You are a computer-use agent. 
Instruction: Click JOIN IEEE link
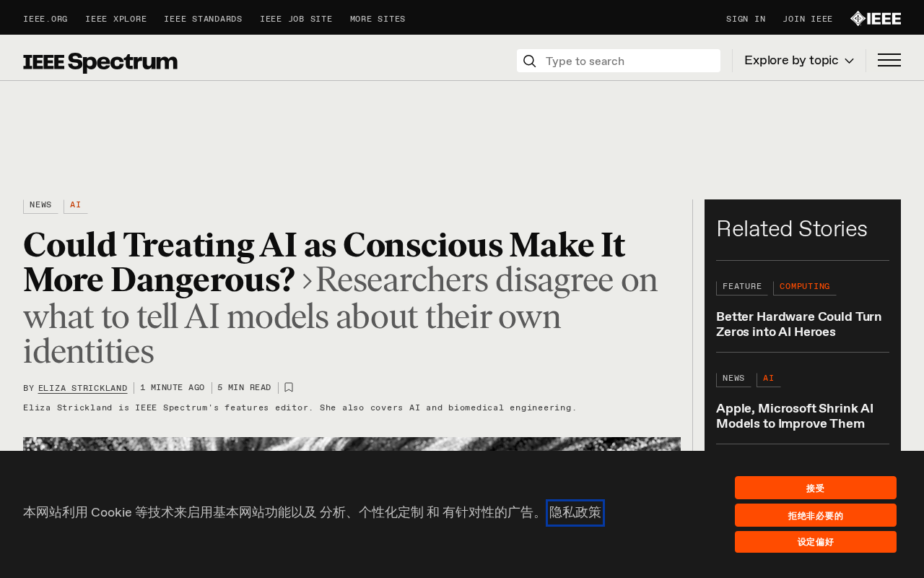click(x=808, y=20)
